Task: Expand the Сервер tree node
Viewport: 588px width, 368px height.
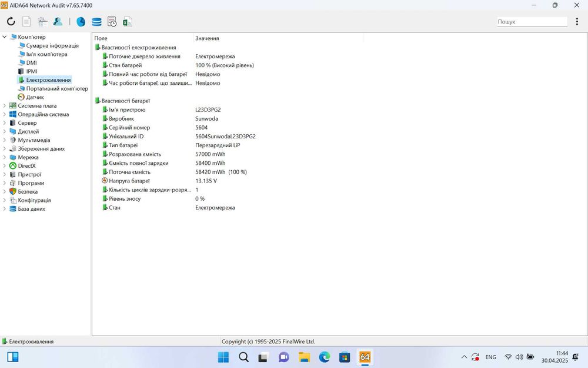Action: point(5,123)
